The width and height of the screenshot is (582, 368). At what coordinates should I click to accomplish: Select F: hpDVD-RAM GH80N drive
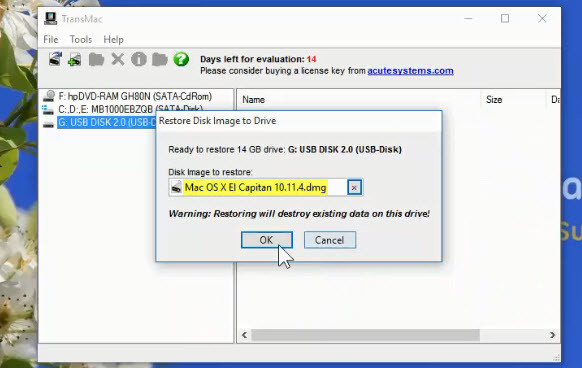click(135, 96)
